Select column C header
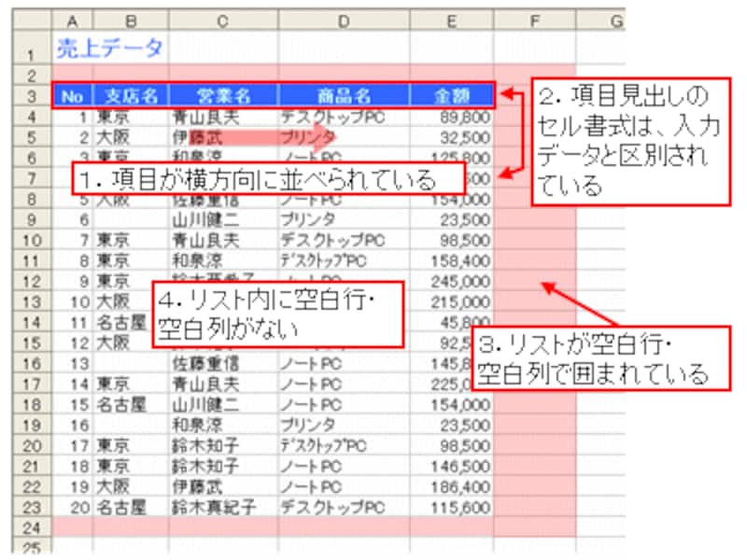Image resolution: width=747 pixels, height=560 pixels. [x=224, y=20]
